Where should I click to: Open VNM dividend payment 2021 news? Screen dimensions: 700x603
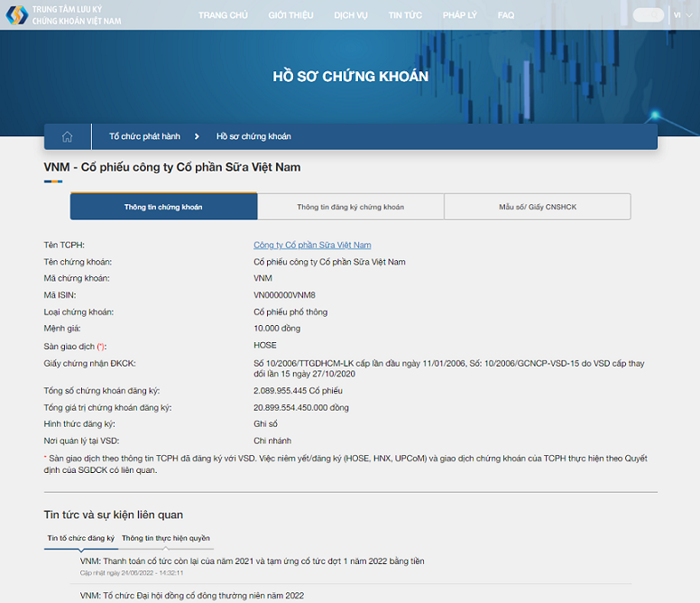point(252,561)
